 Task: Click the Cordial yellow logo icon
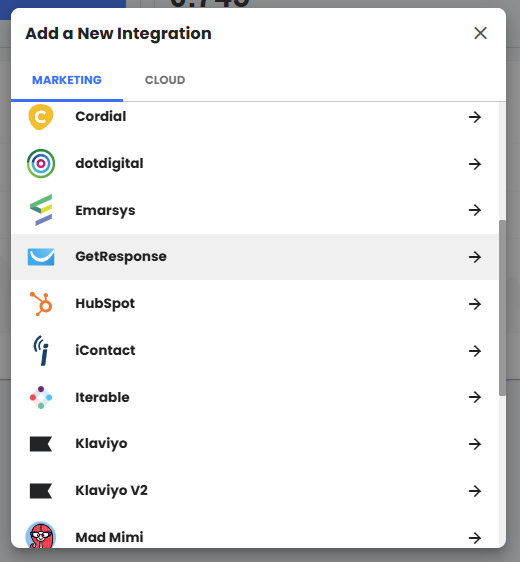[41, 117]
